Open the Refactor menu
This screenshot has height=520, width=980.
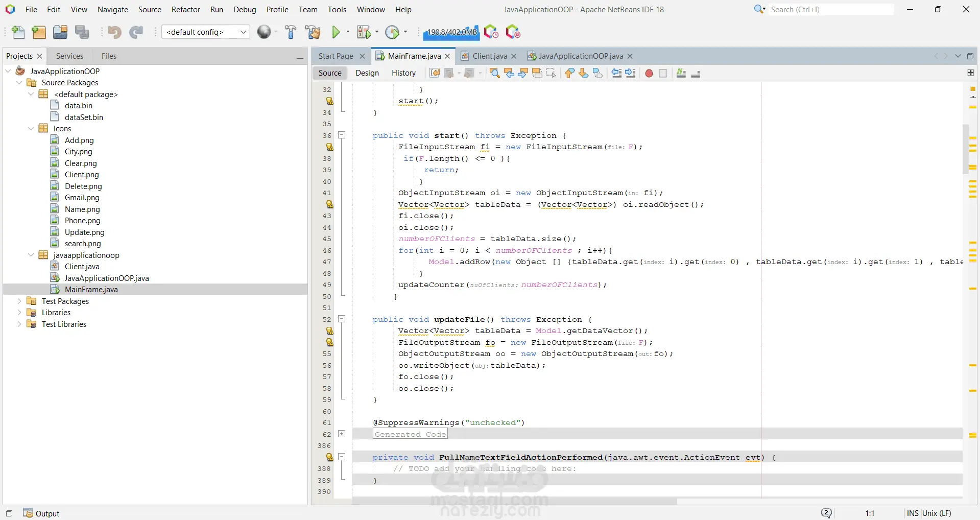pos(185,9)
